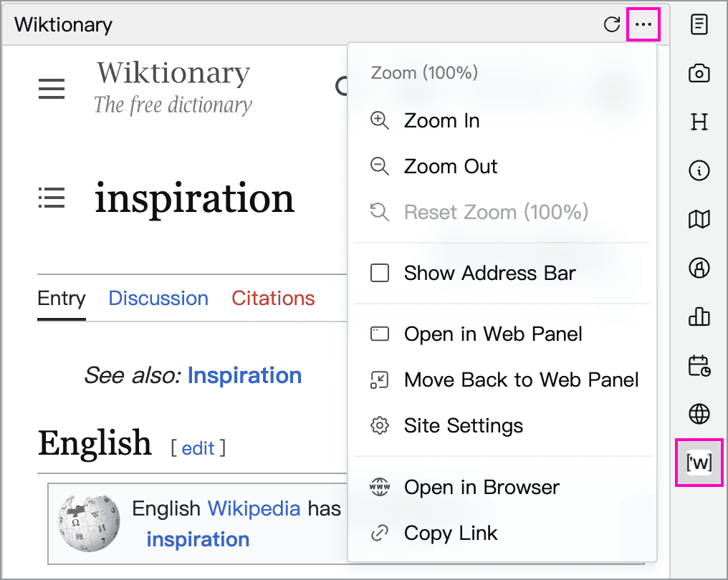Open Wiktionary hamburger main menu
Image resolution: width=728 pixels, height=580 pixels.
tap(52, 89)
